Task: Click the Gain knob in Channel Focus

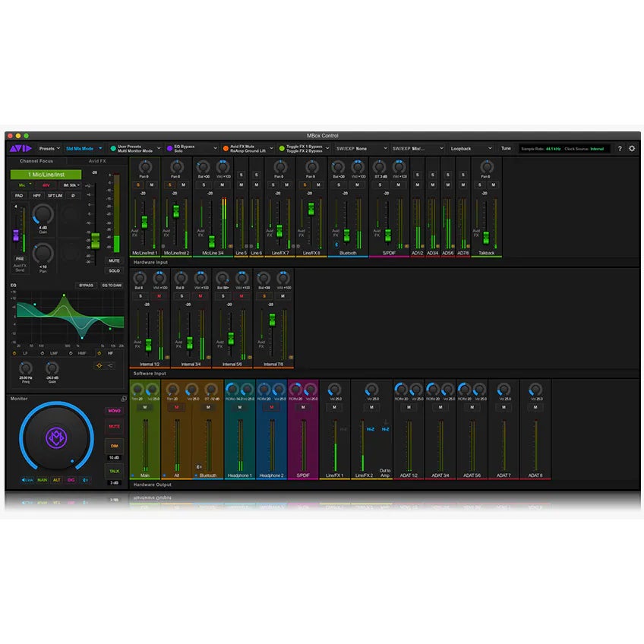Action: tap(43, 214)
